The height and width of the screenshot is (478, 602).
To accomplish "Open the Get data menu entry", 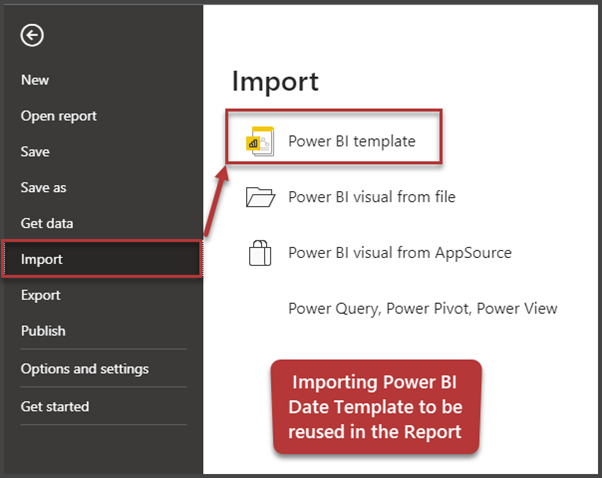I will (x=47, y=223).
